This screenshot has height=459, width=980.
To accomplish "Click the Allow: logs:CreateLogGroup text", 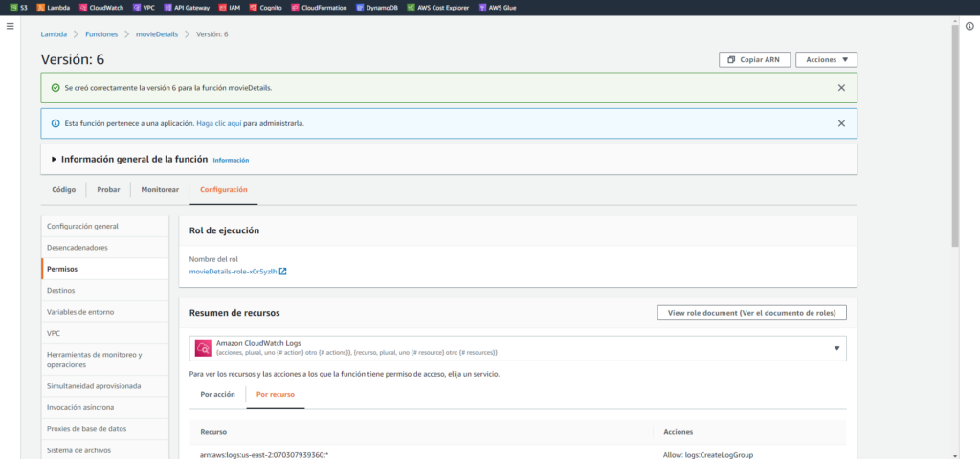I will coord(708,455).
